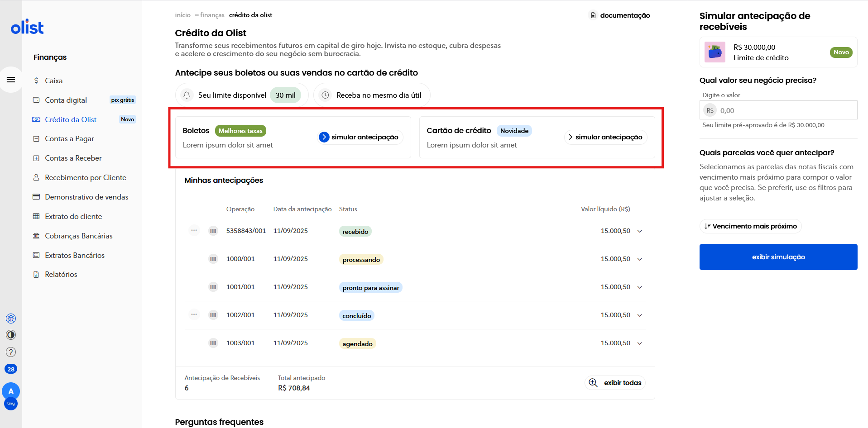Image resolution: width=868 pixels, height=428 pixels.
Task: Click the 30 mil limit badge
Action: point(285,95)
